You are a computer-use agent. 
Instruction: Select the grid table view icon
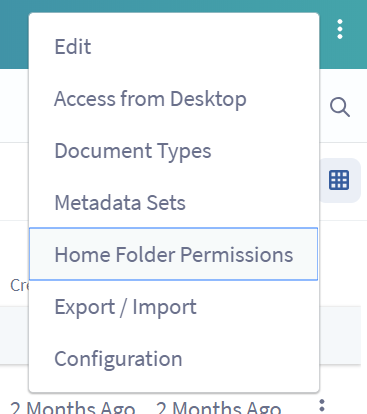339,180
